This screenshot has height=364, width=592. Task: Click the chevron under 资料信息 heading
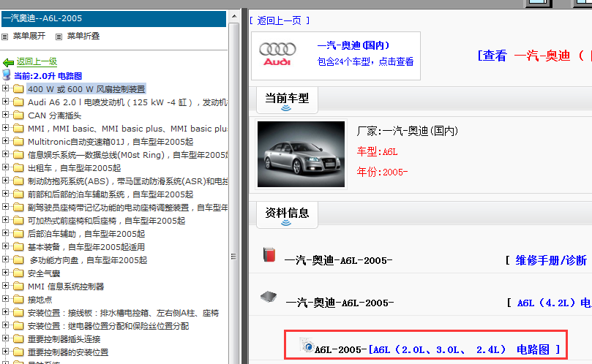[286, 223]
